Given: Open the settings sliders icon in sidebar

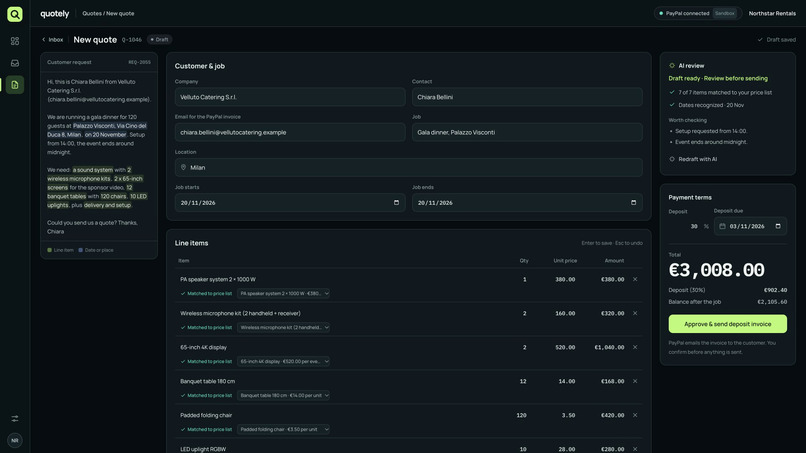Looking at the screenshot, I should click(15, 419).
